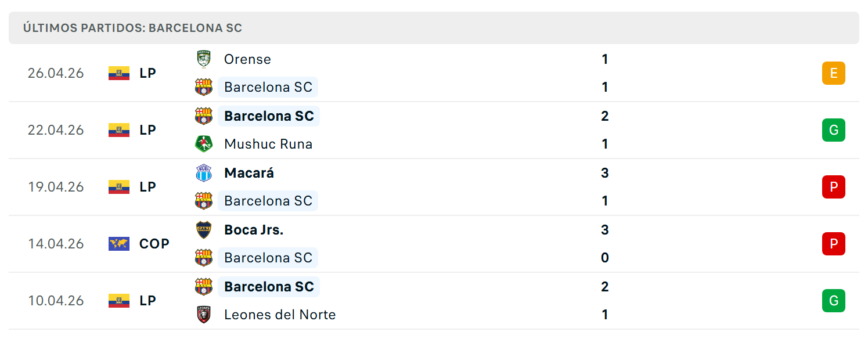The width and height of the screenshot is (868, 339).
Task: Click the Mushuc Runa team logo
Action: coord(204,144)
